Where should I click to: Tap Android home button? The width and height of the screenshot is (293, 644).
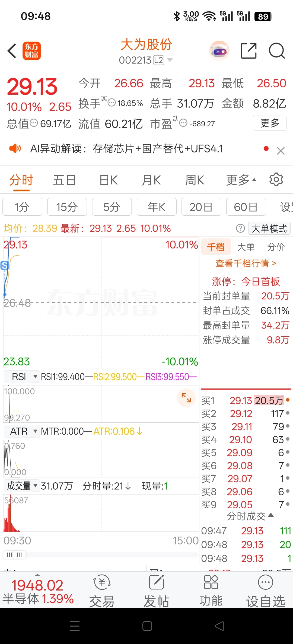coord(147,626)
